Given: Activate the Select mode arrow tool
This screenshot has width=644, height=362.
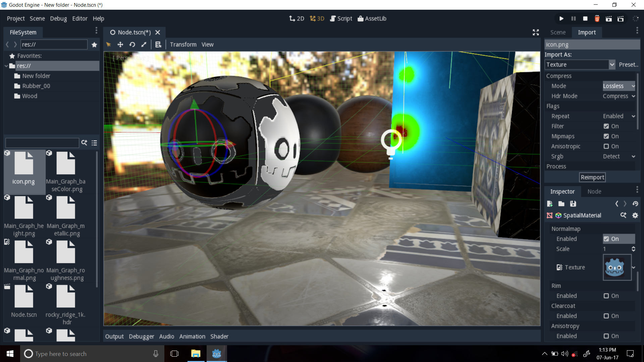Looking at the screenshot, I should [108, 44].
